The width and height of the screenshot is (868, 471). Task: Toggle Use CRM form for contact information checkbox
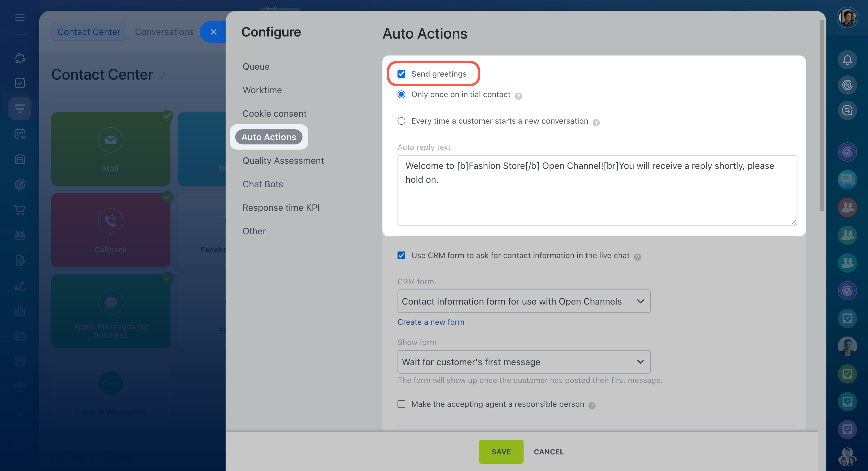401,255
